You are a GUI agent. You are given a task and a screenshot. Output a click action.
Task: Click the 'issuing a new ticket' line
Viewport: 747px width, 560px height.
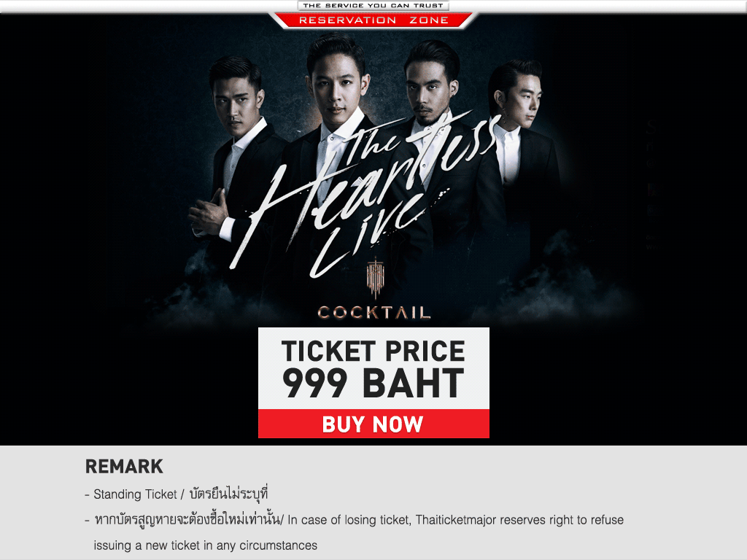[205, 545]
